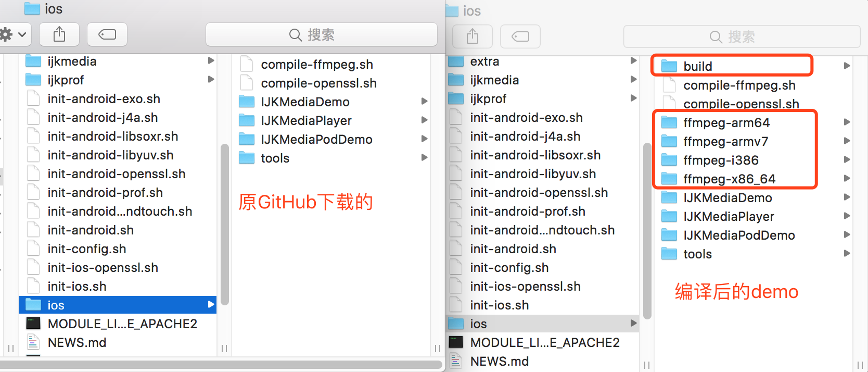
Task: Expand tools folder arrow in left window
Action: click(x=425, y=157)
